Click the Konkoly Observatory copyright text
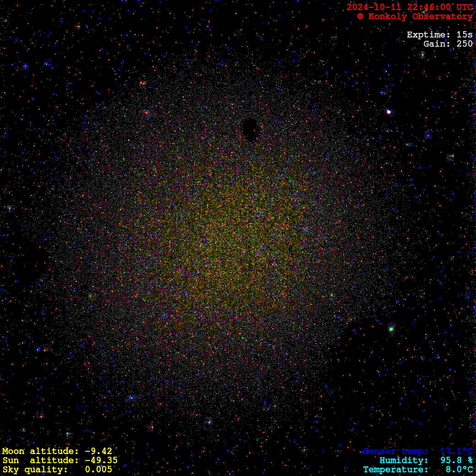Viewport: 476px width, 476px height. pyautogui.click(x=415, y=16)
